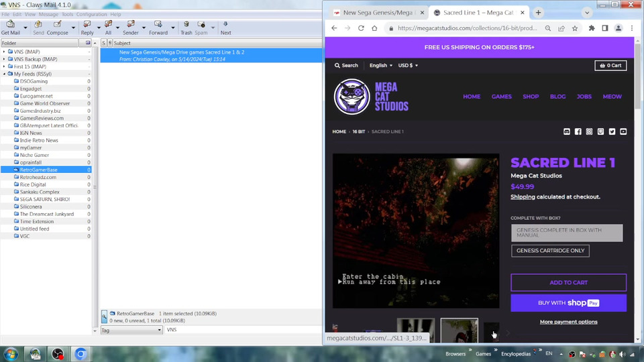Expand the First 15 (IMAP) folder

pos(4,66)
